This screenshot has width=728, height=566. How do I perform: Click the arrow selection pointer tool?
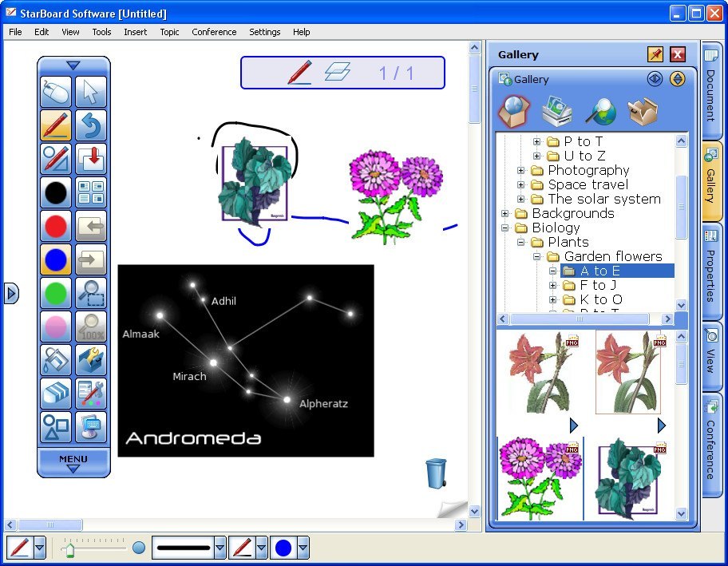click(91, 93)
